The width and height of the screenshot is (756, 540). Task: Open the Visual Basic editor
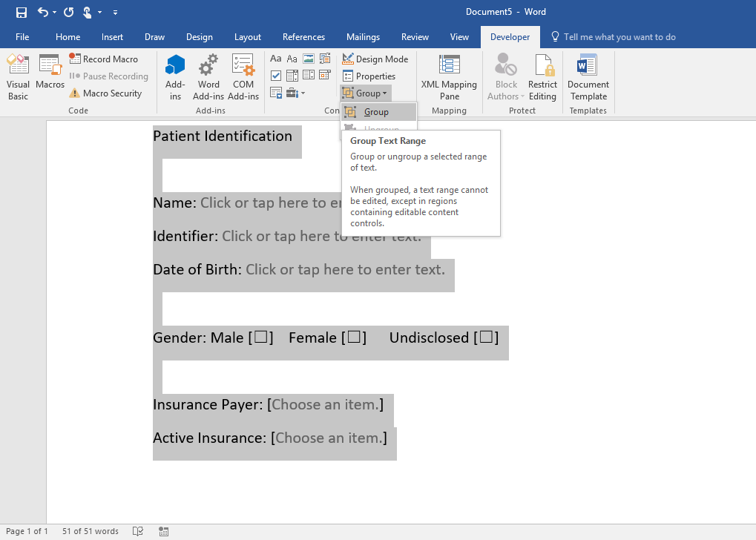coord(18,77)
